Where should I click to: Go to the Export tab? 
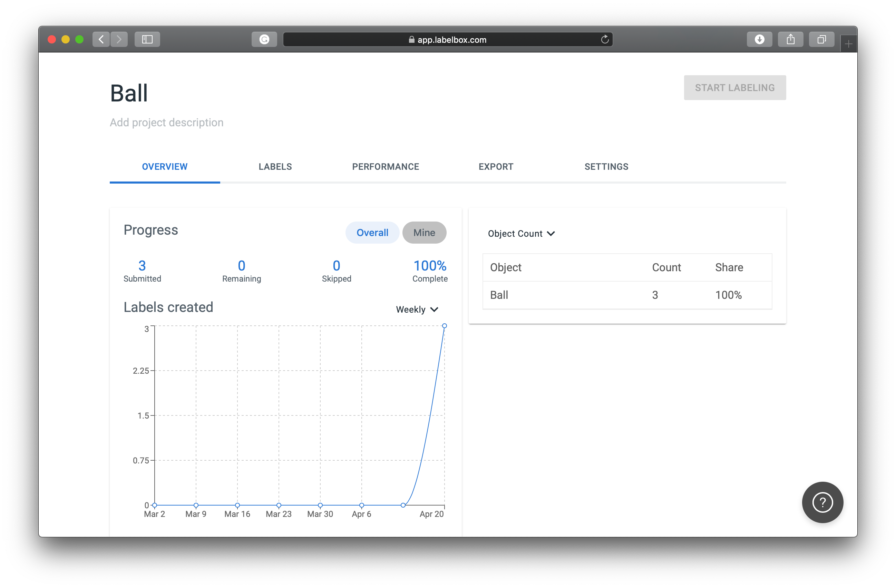coord(495,166)
